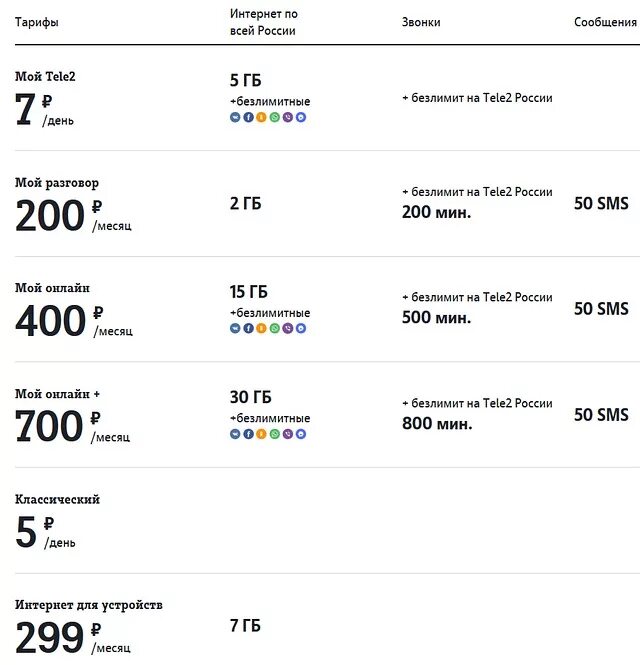Select the Классический tariff
Screen dimensions: 640x665
tap(57, 499)
